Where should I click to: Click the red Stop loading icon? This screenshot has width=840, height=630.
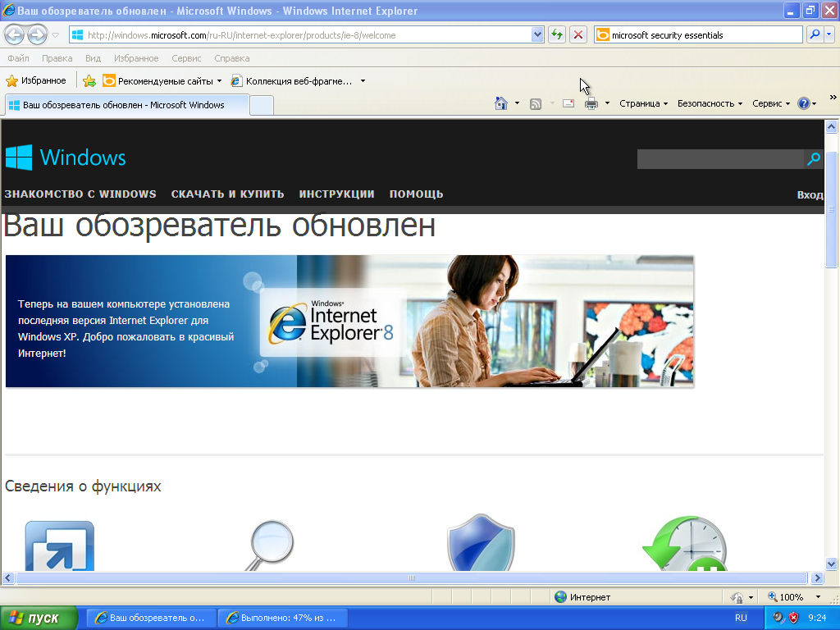click(x=578, y=34)
